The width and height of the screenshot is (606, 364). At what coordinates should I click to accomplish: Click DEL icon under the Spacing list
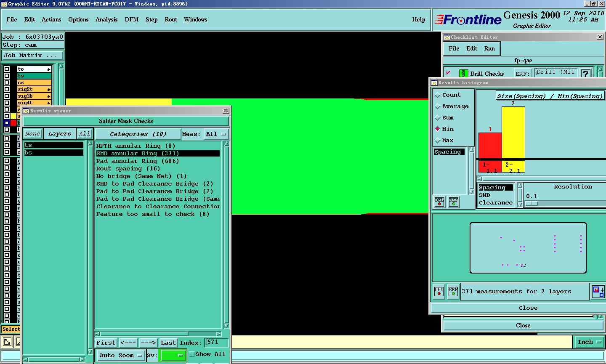click(439, 202)
